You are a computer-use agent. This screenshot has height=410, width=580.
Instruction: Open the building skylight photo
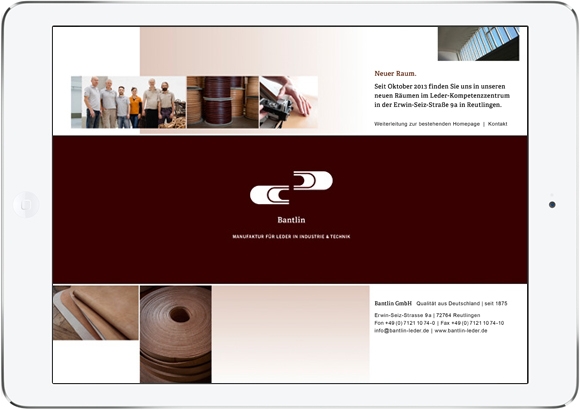pyautogui.click(x=479, y=44)
